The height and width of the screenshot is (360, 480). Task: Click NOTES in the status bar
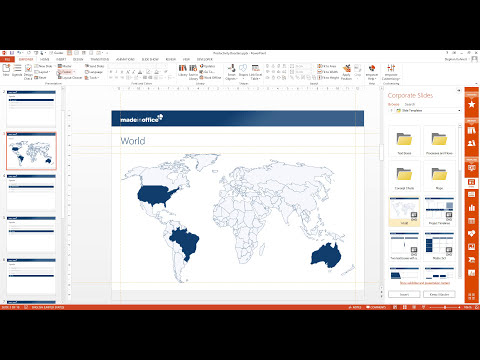pyautogui.click(x=354, y=307)
